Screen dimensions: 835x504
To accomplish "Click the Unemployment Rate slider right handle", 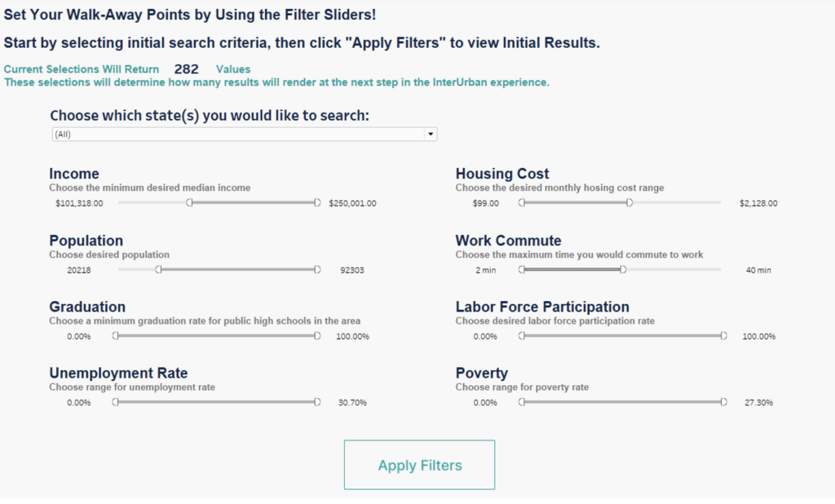I will pyautogui.click(x=317, y=402).
